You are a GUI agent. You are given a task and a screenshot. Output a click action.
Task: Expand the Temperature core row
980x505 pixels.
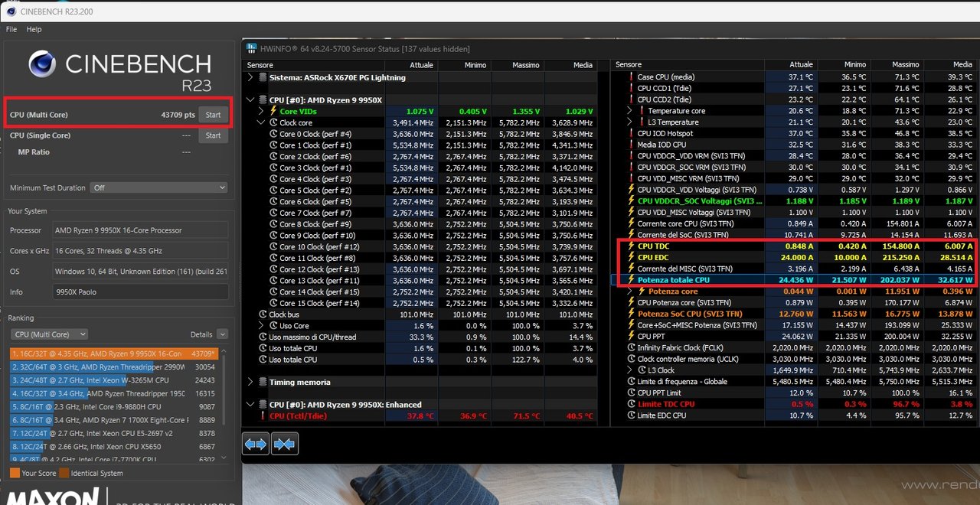630,111
